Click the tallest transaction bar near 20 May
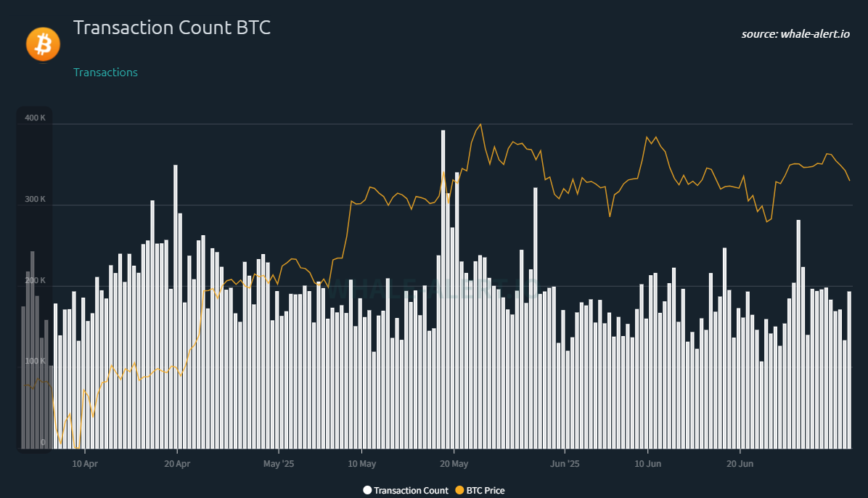Screen dimensions: 868x498 443,289
